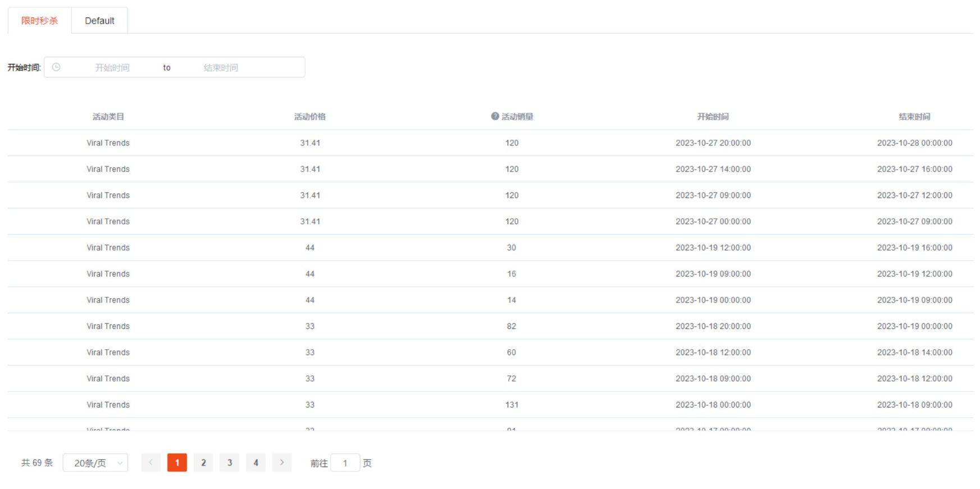
Task: Set the 结束时间 end date field
Action: click(221, 67)
